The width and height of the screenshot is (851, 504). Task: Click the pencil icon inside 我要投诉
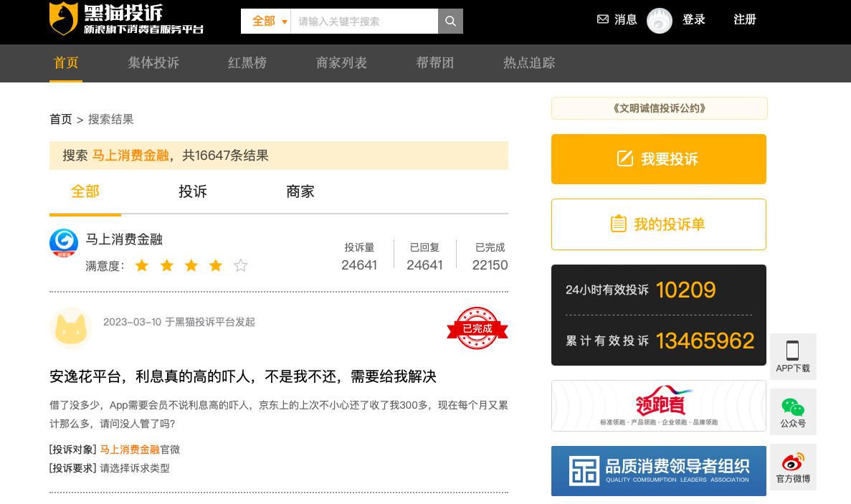tap(625, 159)
